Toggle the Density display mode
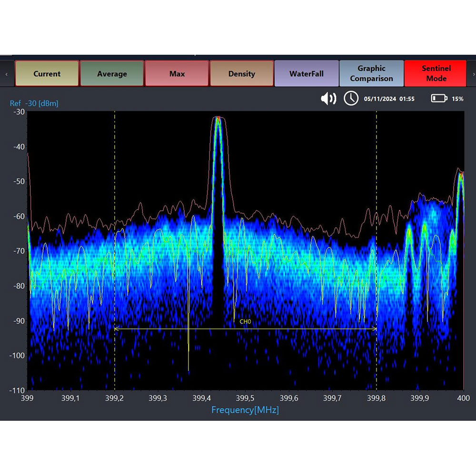Viewport: 476px width, 476px height. point(241,74)
